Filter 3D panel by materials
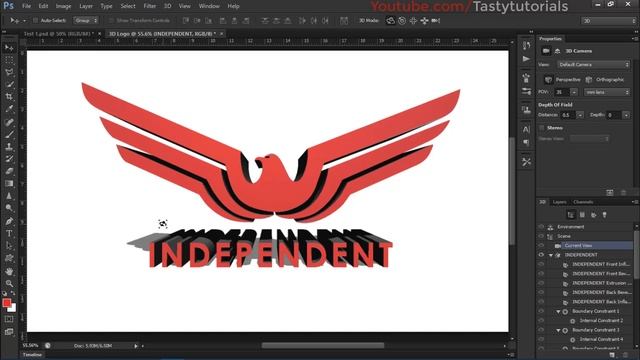 click(x=593, y=215)
